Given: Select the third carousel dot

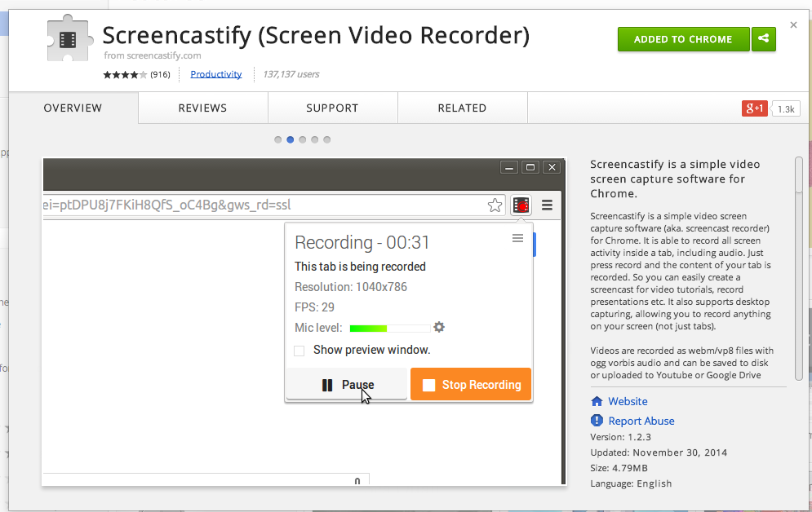Looking at the screenshot, I should click(x=303, y=139).
